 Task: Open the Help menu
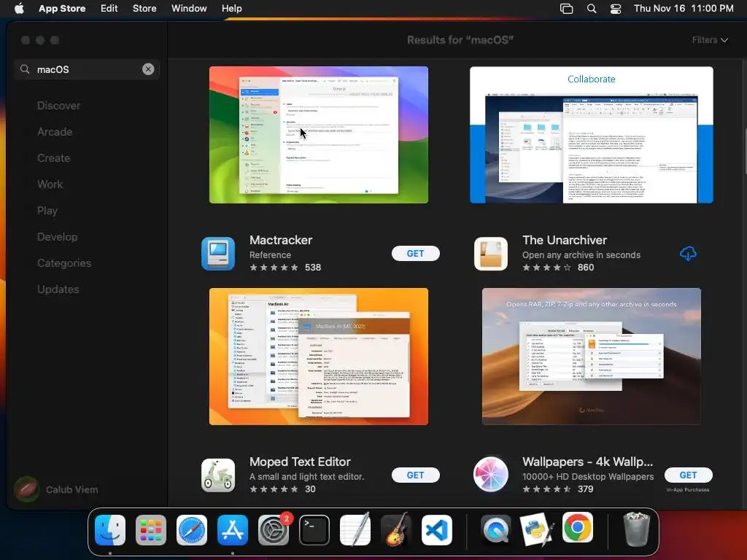click(x=231, y=8)
